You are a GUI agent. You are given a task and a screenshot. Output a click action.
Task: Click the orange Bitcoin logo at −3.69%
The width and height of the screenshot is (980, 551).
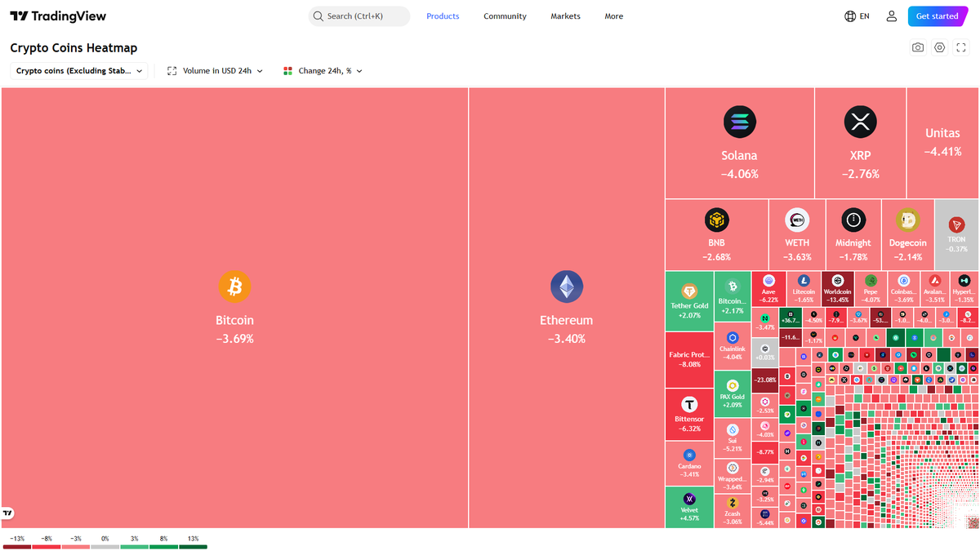click(x=234, y=287)
